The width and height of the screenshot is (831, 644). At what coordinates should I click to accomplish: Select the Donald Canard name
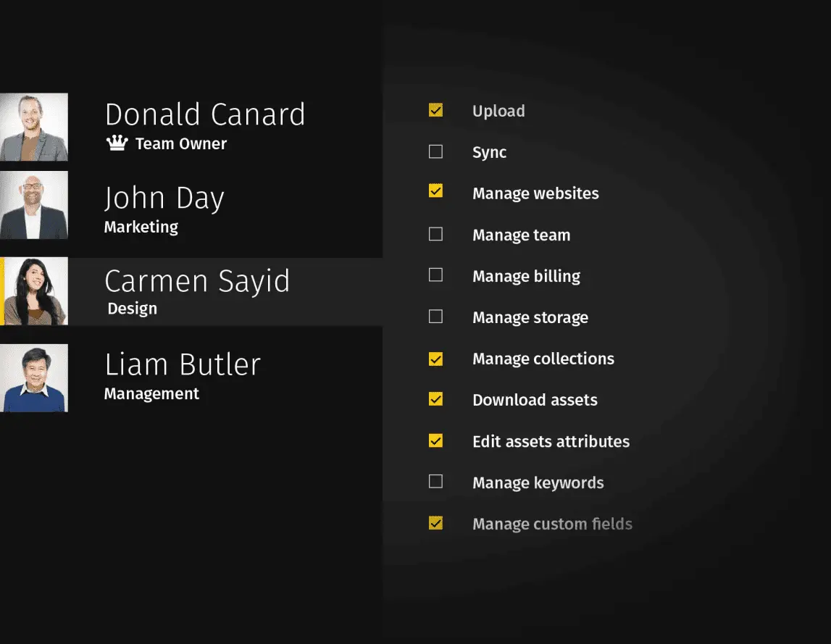tap(205, 114)
